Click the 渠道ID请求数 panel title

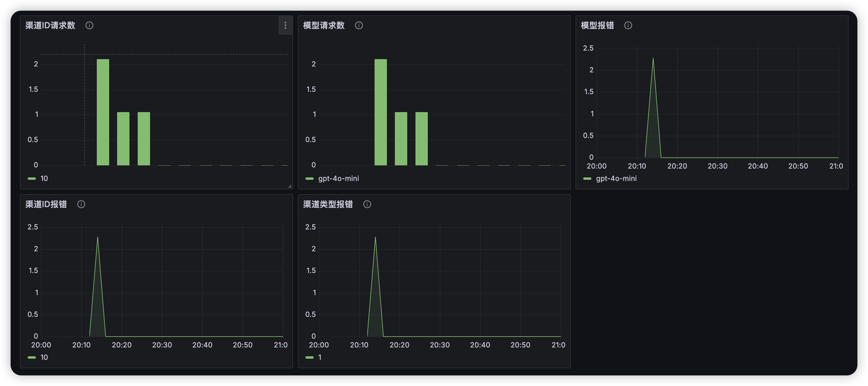point(50,25)
